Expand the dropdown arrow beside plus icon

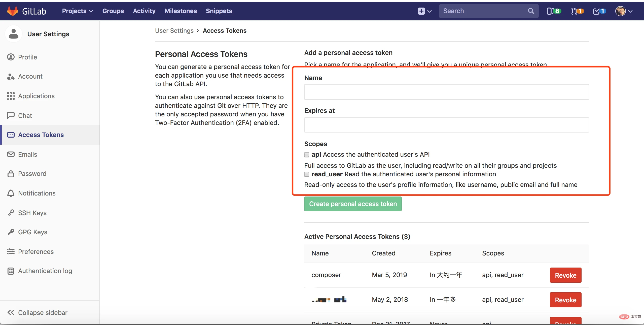[429, 11]
